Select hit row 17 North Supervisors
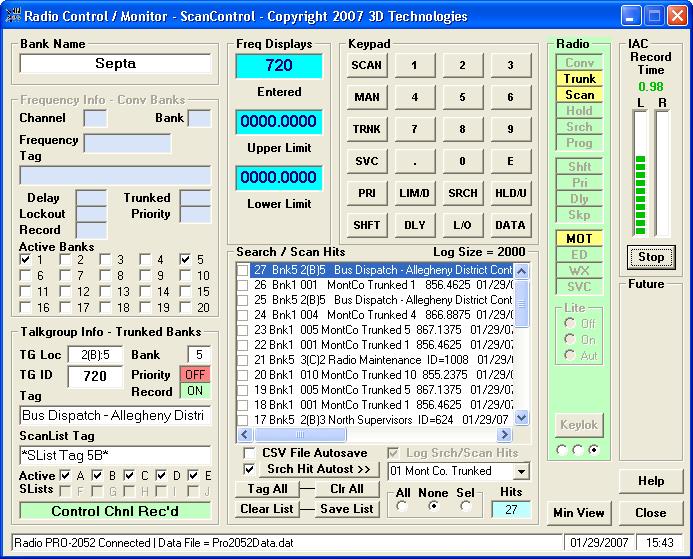 376,420
